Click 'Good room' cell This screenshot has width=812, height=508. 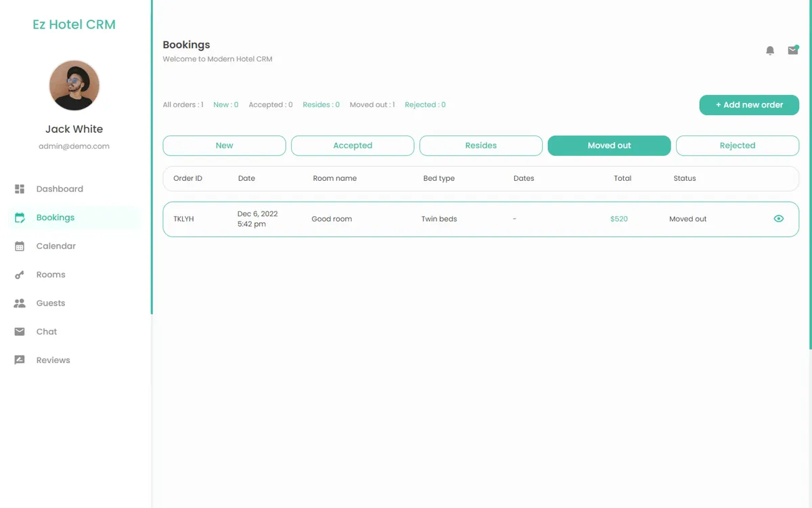point(332,219)
